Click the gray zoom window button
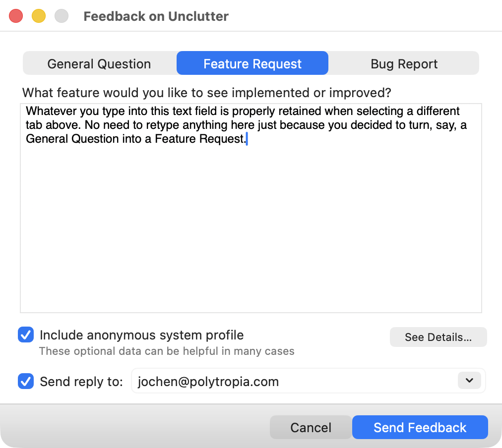 (61, 15)
